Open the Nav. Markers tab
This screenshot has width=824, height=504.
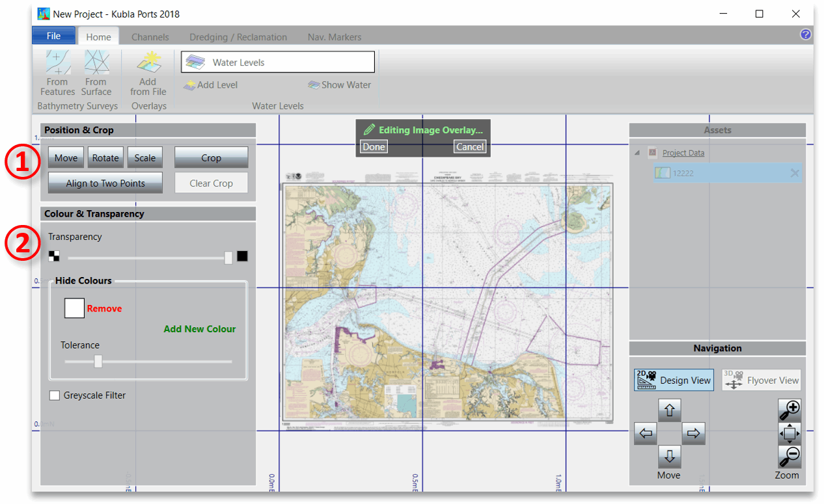tap(334, 37)
